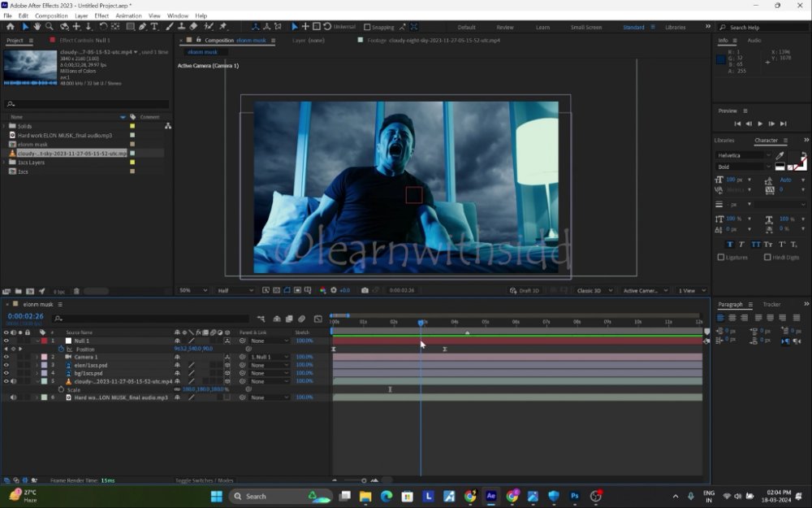
Task: Open the resolution Half dropdown
Action: click(x=235, y=290)
